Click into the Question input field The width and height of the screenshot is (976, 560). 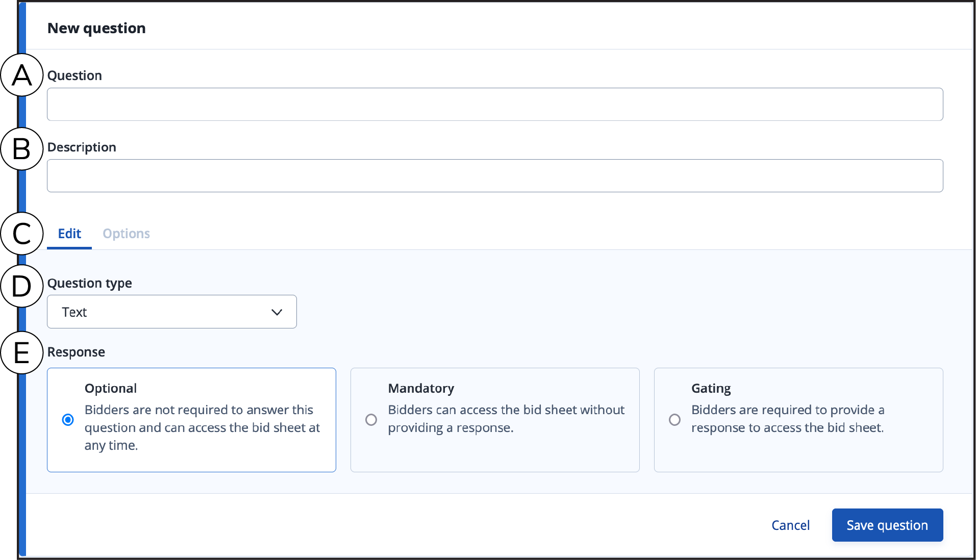tap(495, 105)
